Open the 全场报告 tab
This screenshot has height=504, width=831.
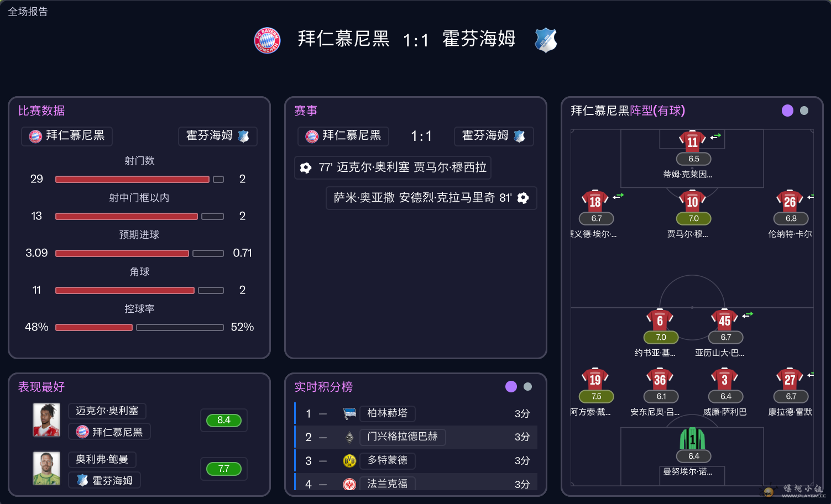click(x=28, y=12)
